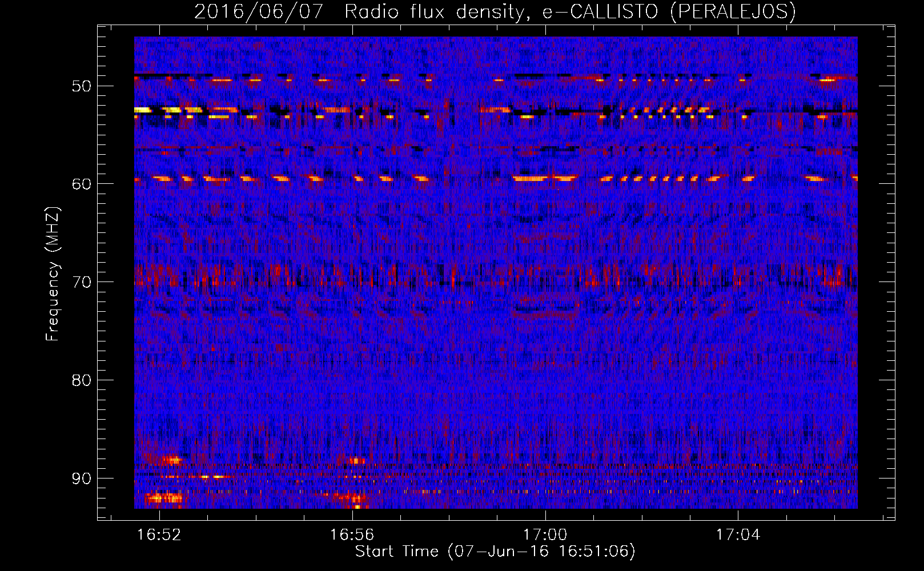Click the plot title mentioning e-CALLISTO (PERALEJOS)
This screenshot has height=571, width=924.
click(x=495, y=11)
